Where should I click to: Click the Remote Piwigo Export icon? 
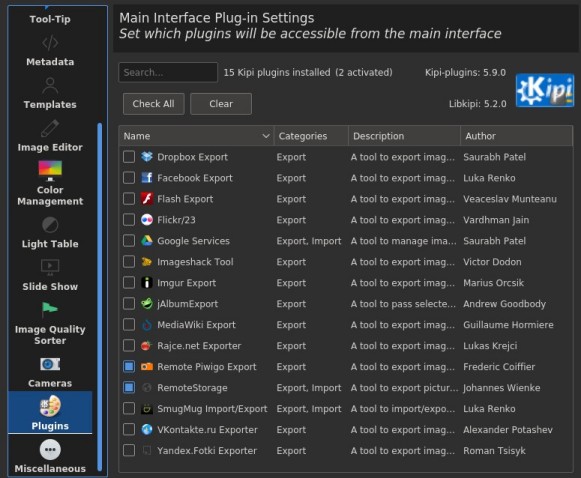[x=147, y=367]
